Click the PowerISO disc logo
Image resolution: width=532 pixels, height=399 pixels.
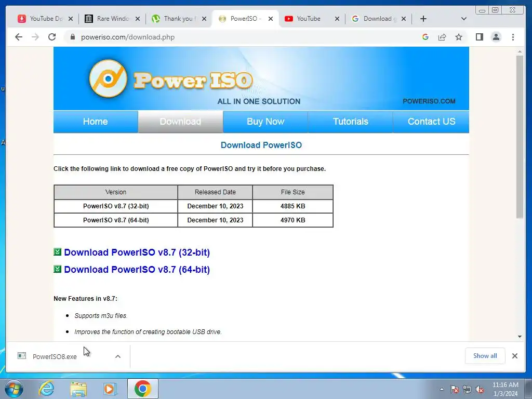tap(108, 79)
